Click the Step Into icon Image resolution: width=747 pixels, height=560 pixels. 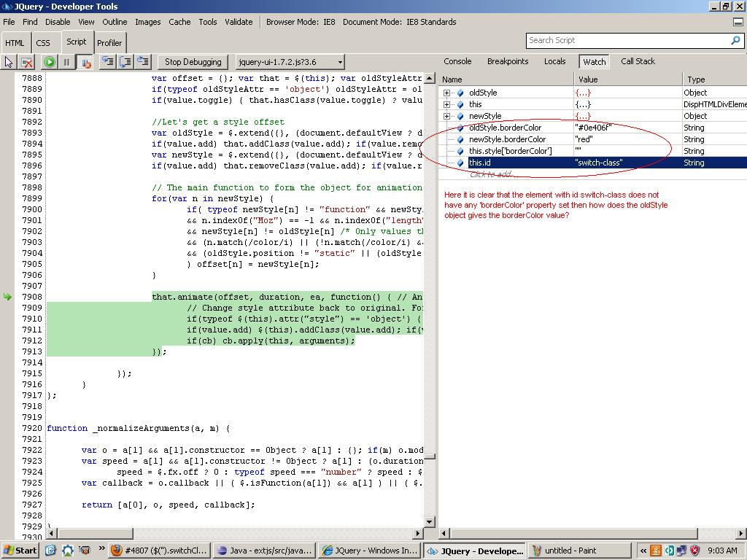pyautogui.click(x=107, y=63)
